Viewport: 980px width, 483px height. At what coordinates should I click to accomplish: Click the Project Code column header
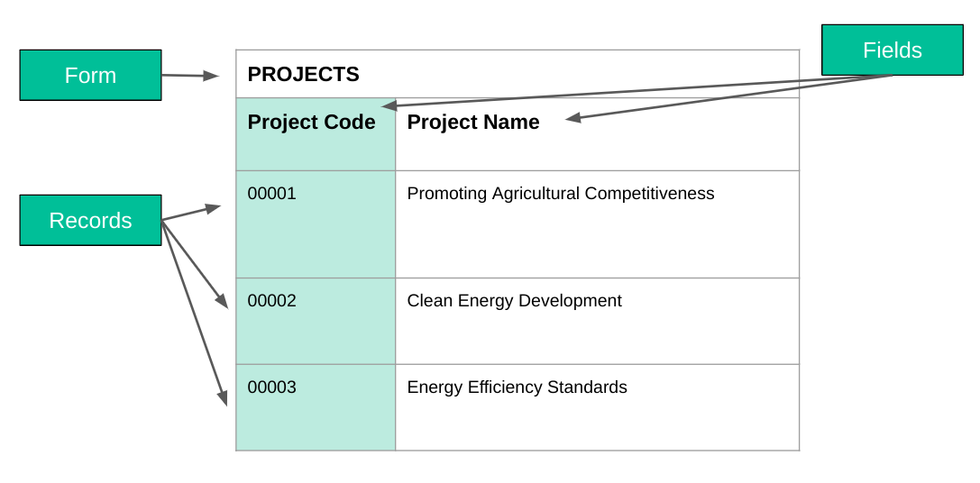coord(316,134)
